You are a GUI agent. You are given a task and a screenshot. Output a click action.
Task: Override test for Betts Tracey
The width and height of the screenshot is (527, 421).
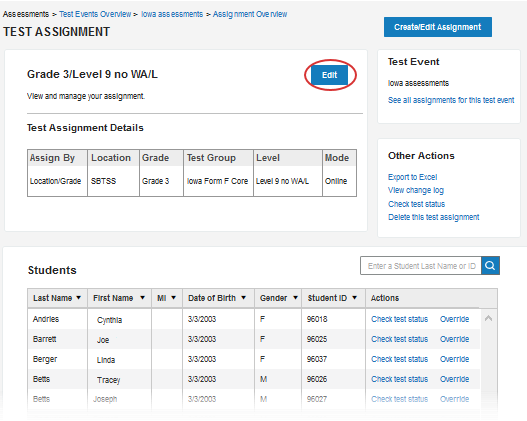(x=454, y=379)
